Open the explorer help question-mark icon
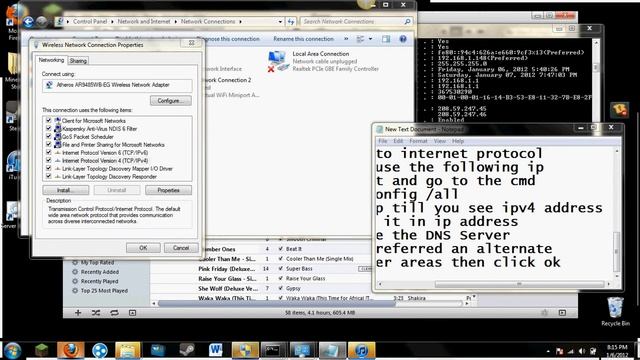The width and height of the screenshot is (640, 360). pos(403,39)
